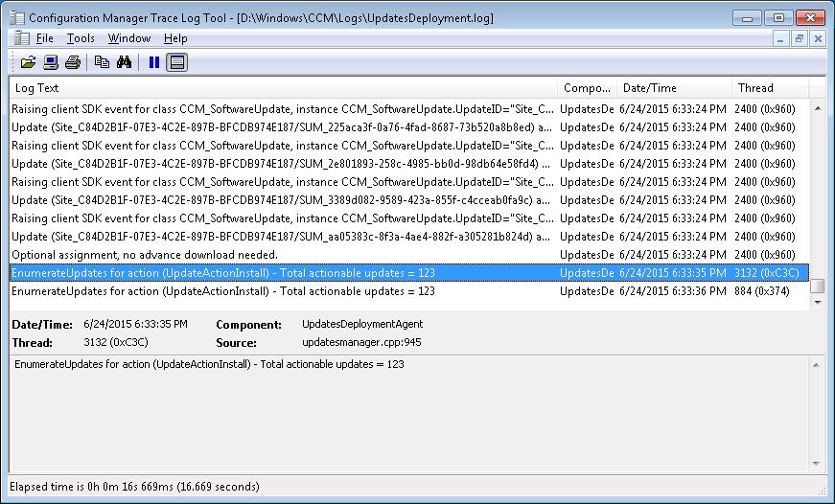This screenshot has width=835, height=504.
Task: Restore down the inner log document window
Action: 800,38
